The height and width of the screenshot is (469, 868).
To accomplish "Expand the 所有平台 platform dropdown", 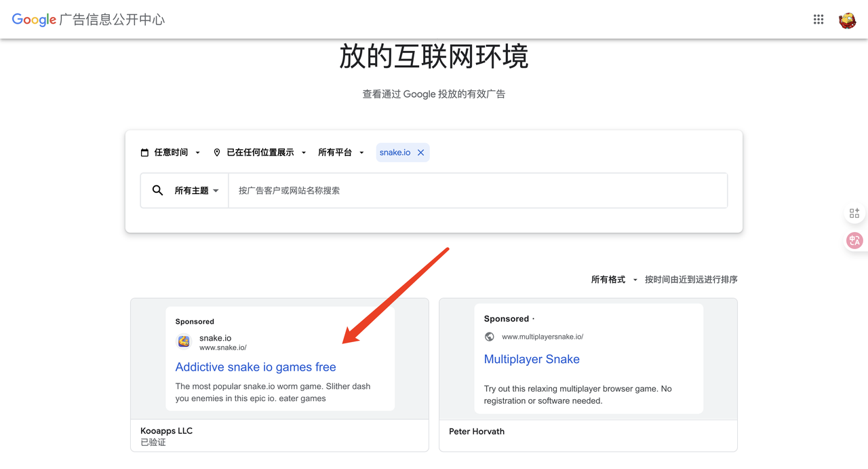I will (x=341, y=153).
